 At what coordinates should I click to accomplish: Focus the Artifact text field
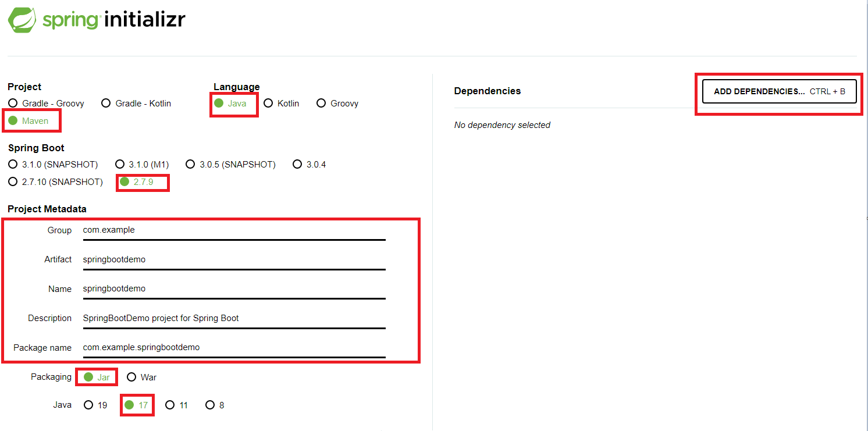point(234,259)
